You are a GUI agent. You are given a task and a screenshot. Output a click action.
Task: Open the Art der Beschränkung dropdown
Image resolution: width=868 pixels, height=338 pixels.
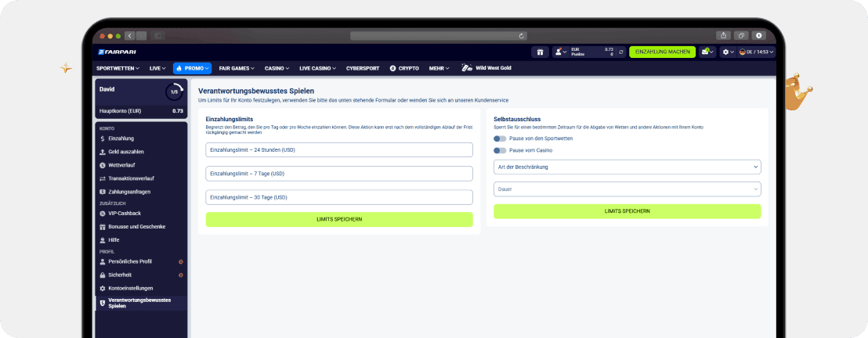coord(627,167)
